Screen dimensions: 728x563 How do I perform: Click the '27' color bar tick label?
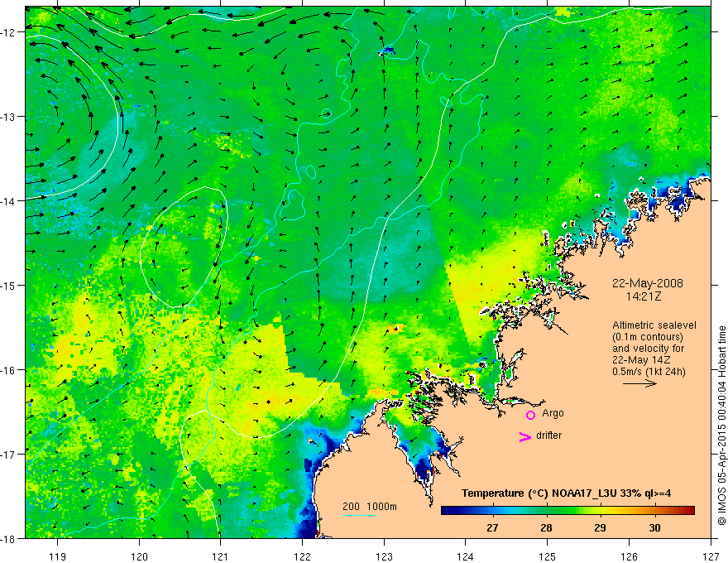(492, 528)
